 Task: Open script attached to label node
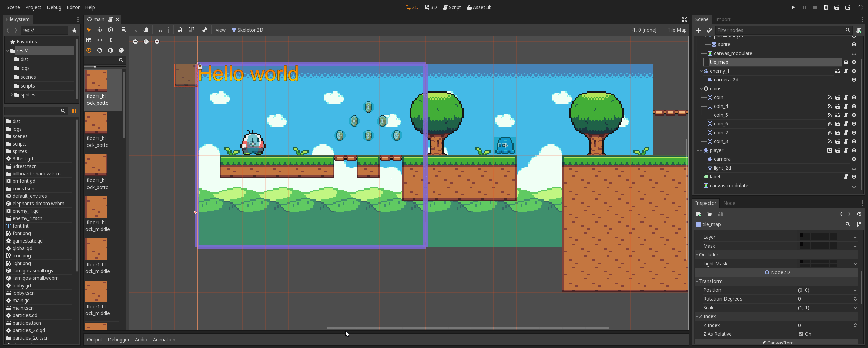click(846, 177)
